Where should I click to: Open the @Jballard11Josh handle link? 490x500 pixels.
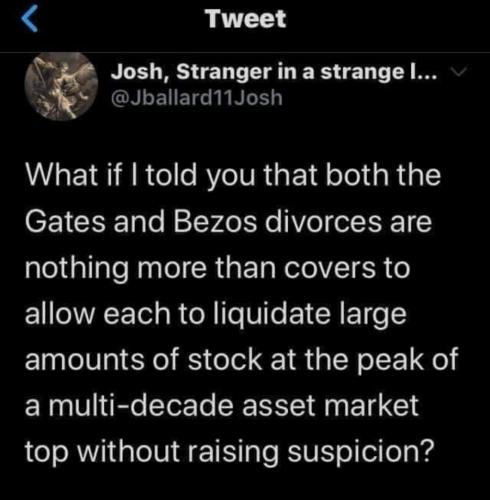point(197,98)
